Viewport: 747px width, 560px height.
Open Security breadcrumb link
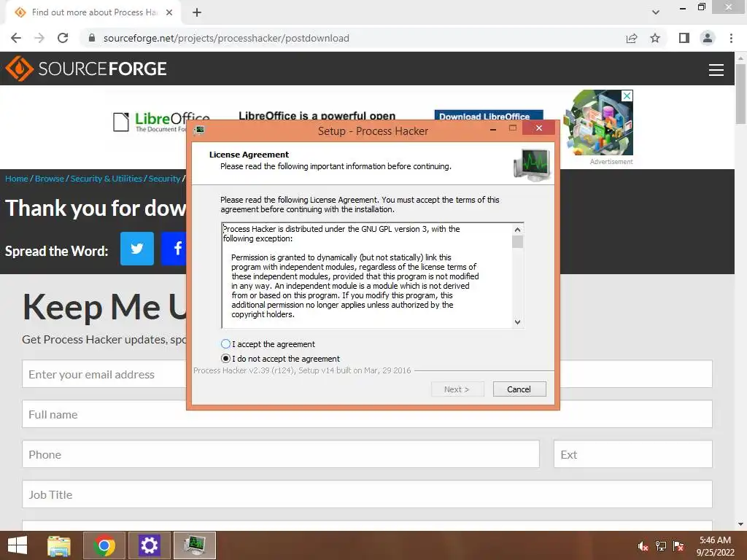(x=164, y=179)
